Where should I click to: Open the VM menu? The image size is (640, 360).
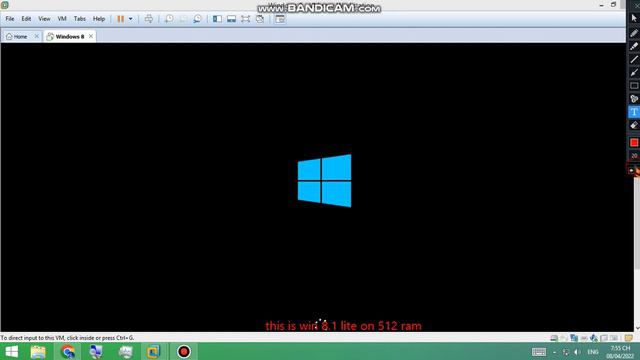(x=62, y=19)
